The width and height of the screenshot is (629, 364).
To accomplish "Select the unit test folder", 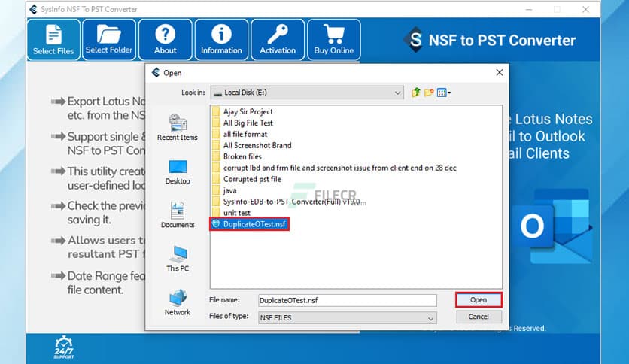I will (x=232, y=213).
